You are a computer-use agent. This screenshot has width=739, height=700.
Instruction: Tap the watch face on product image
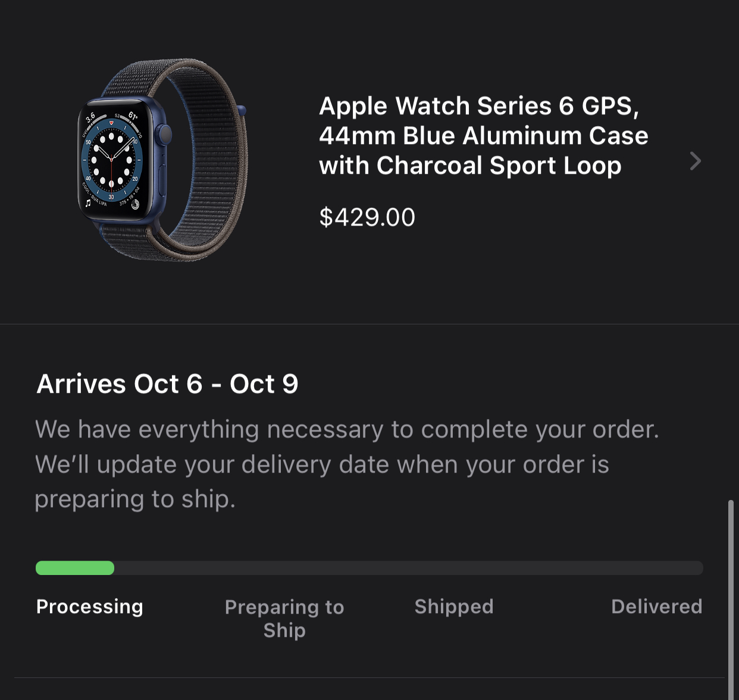tap(112, 158)
